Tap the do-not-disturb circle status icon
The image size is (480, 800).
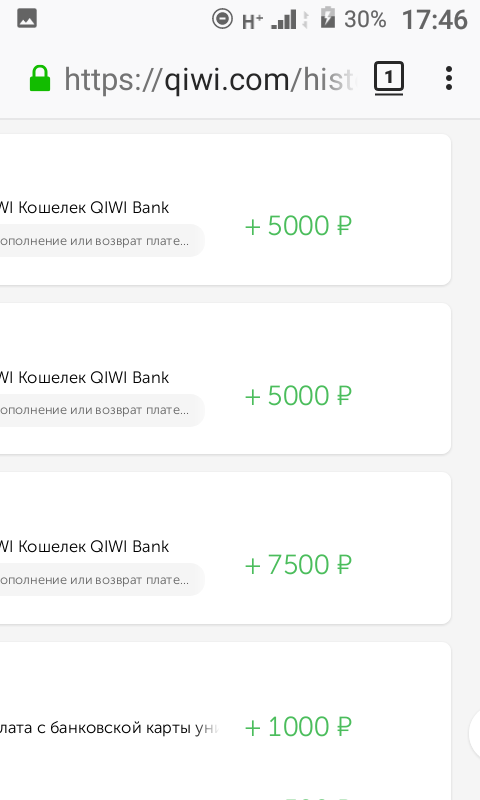coord(222,19)
